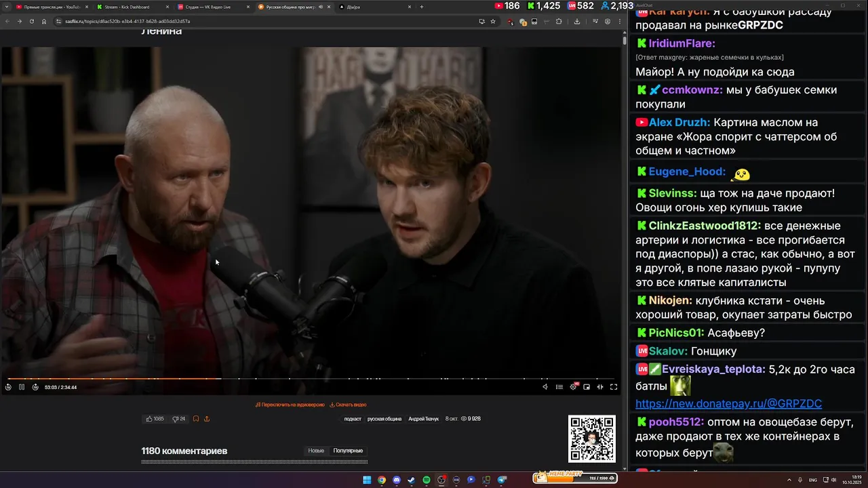Select the 'Русская община' browser tab
Screen dimensions: 868x488
294,7
